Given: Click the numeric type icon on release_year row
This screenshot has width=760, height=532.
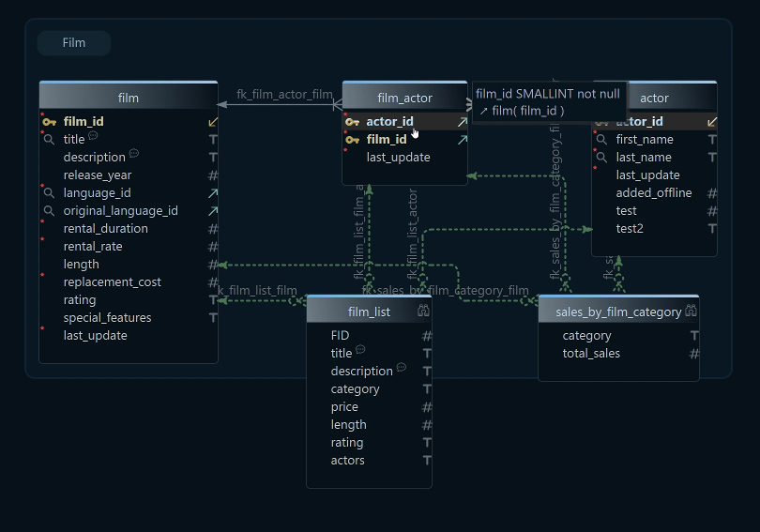Looking at the screenshot, I should coord(213,175).
